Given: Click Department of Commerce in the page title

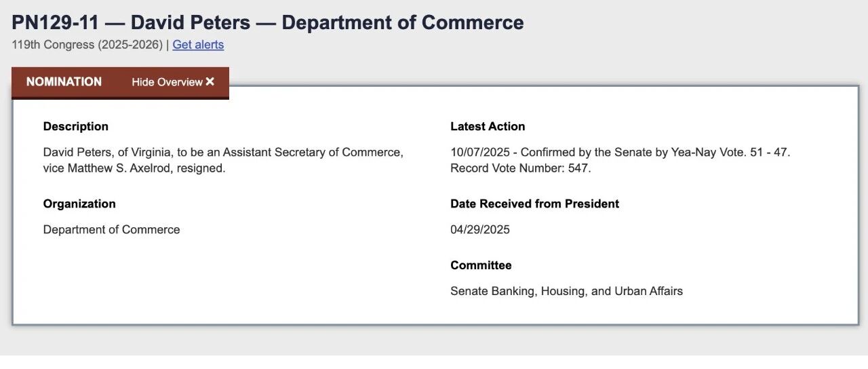Looking at the screenshot, I should tap(403, 22).
